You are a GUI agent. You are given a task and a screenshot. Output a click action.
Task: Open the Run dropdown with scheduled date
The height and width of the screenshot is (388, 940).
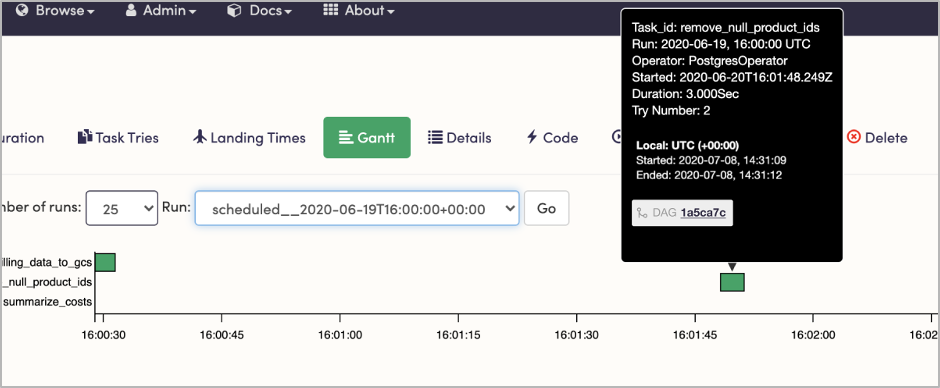pyautogui.click(x=357, y=208)
